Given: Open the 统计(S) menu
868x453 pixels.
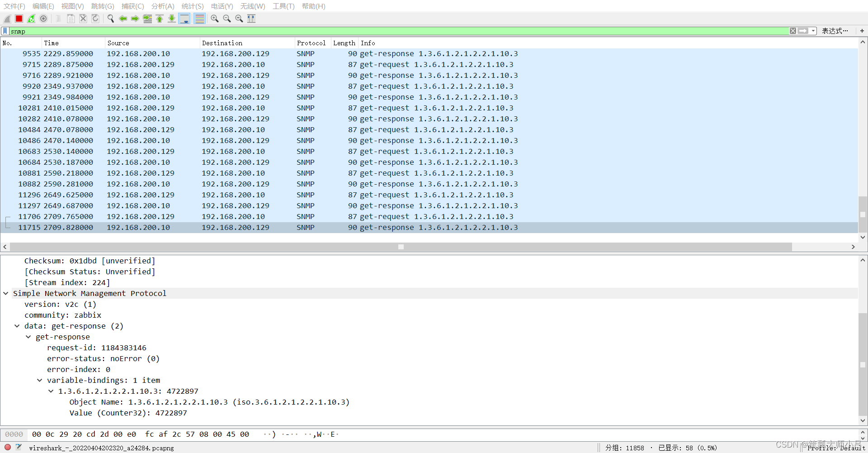Looking at the screenshot, I should (x=193, y=6).
